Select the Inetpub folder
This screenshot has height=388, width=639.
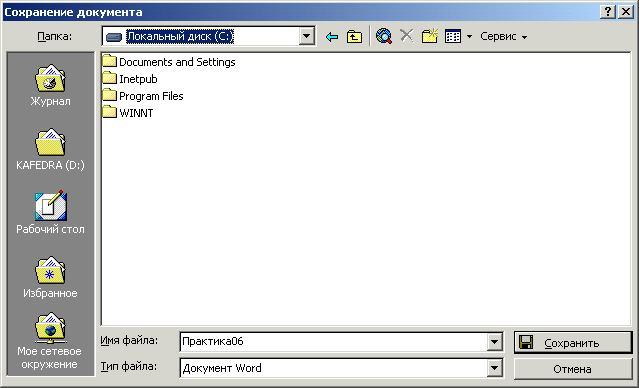[x=130, y=79]
